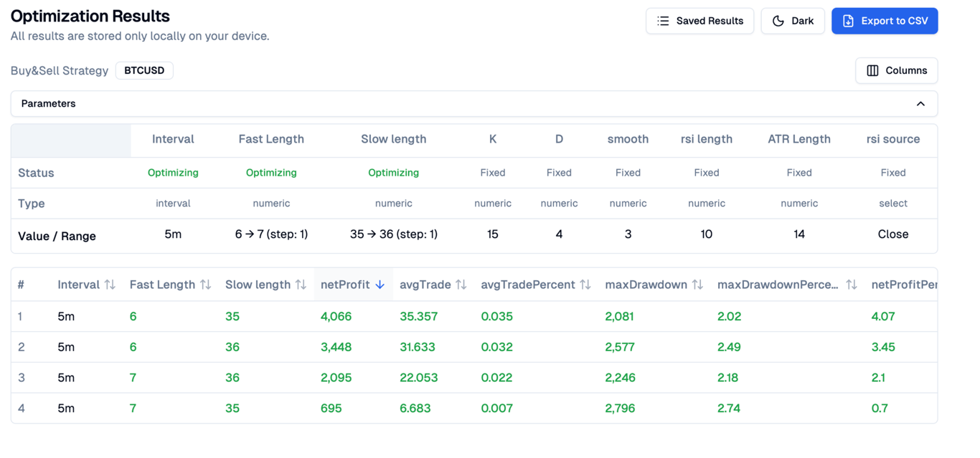Click the netProfitPercent column header
This screenshot has height=458, width=980.
(904, 285)
